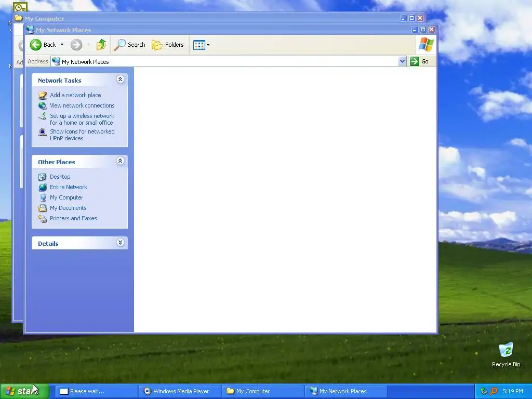
Task: Click Add a network place
Action: point(75,95)
